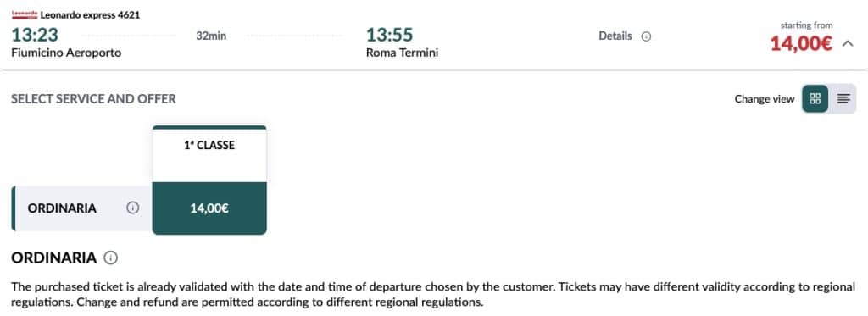The width and height of the screenshot is (868, 316).
Task: Click the 32min journey duration
Action: (x=211, y=36)
